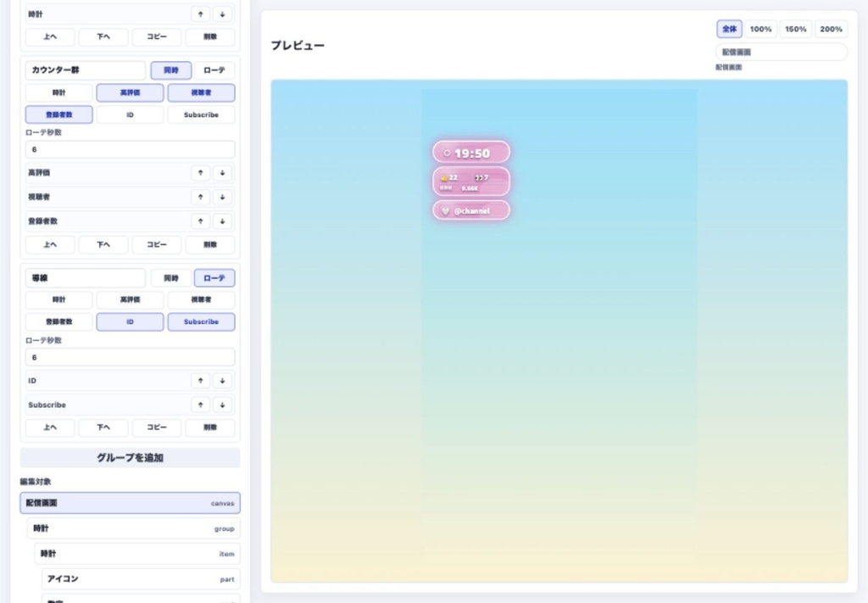Click the down arrow on the 登録者数 order row
This screenshot has height=603, width=868.
(223, 221)
